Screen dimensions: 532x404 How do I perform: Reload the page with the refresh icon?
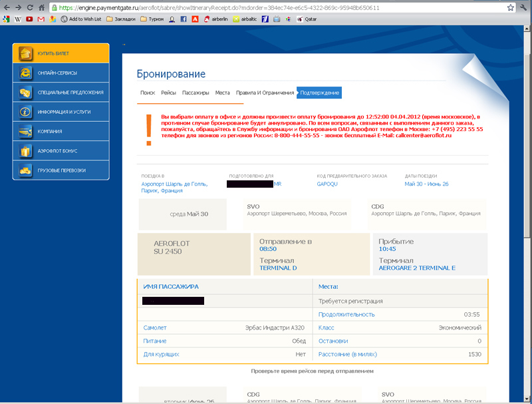tap(30, 7)
